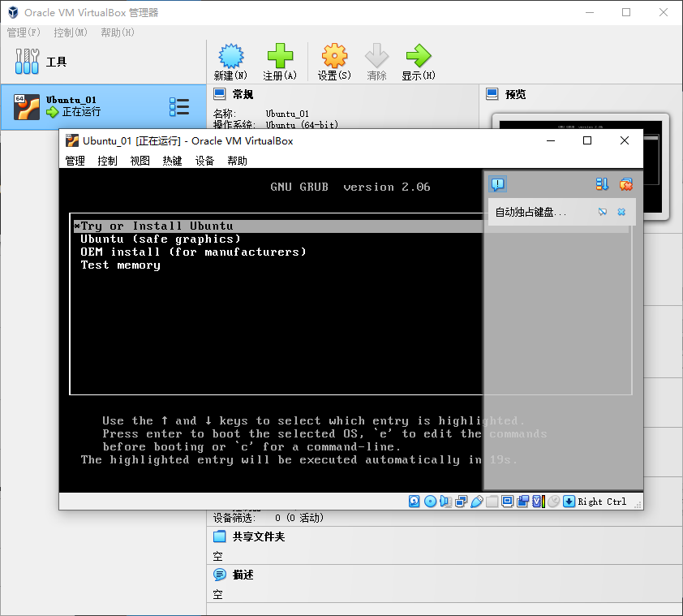Click the VM window title bar icon
This screenshot has width=683, height=616.
(72, 140)
